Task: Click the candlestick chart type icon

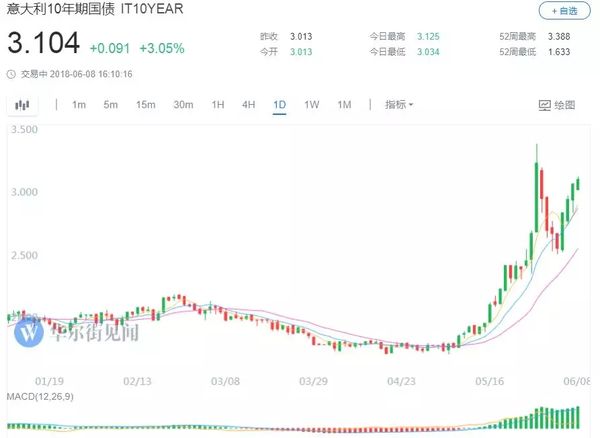Action: [22, 105]
